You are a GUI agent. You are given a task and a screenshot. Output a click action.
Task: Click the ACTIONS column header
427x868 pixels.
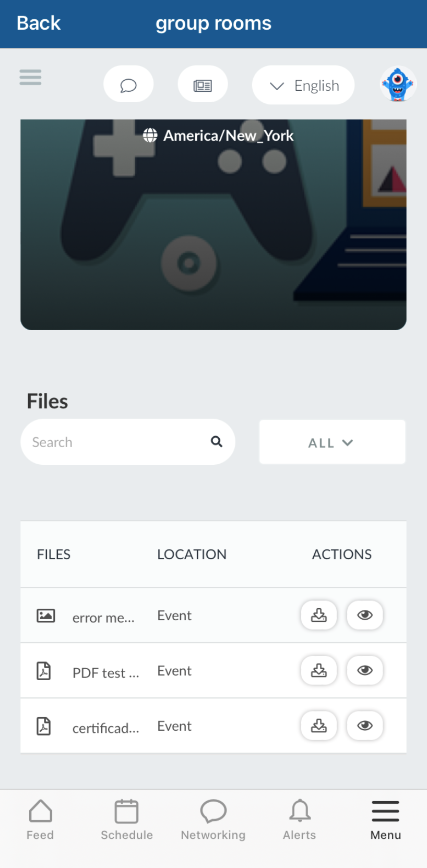coord(342,554)
